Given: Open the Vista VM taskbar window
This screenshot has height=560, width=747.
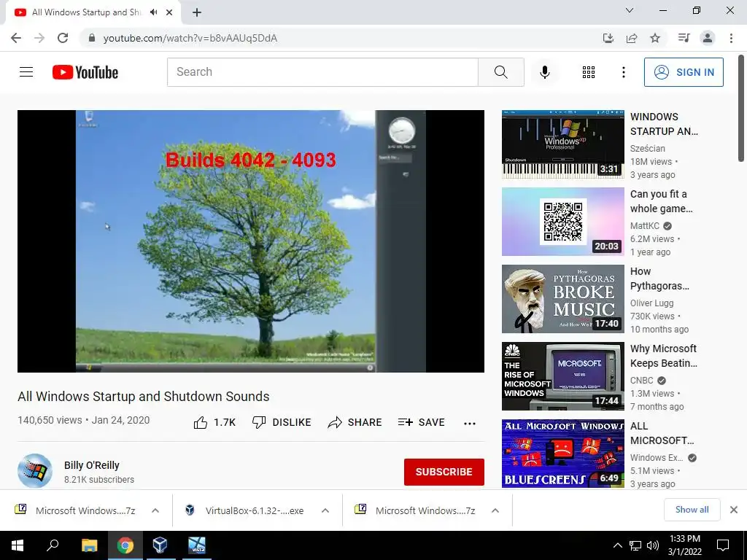Looking at the screenshot, I should pyautogui.click(x=196, y=545).
